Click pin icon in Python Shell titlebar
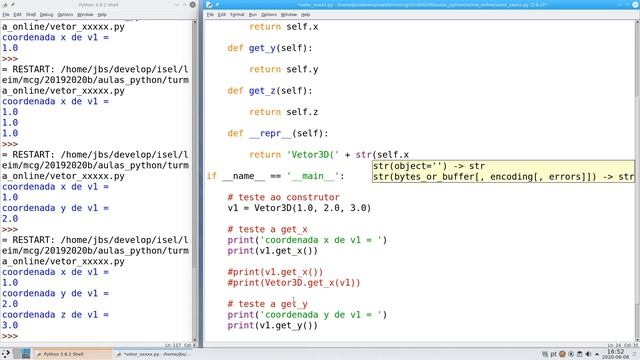The image size is (640, 360). (13, 4)
